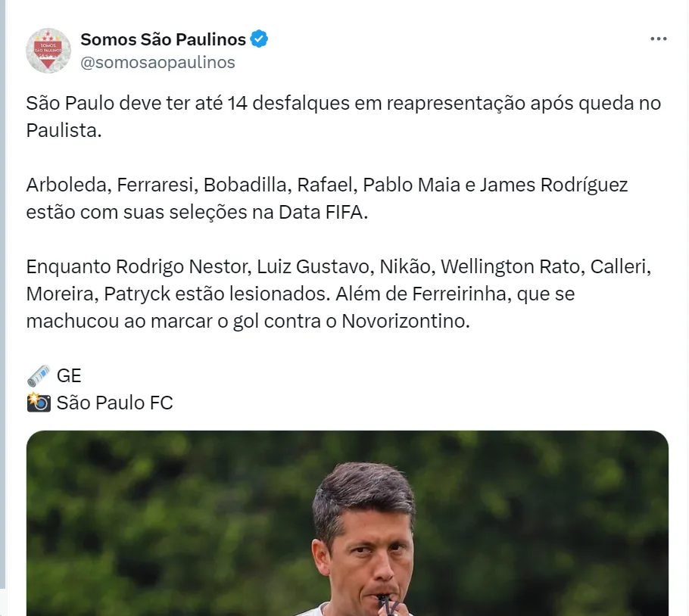689x616 pixels.
Task: Click the word 'Paulista.' ending the first paragraph
Action: tap(64, 130)
